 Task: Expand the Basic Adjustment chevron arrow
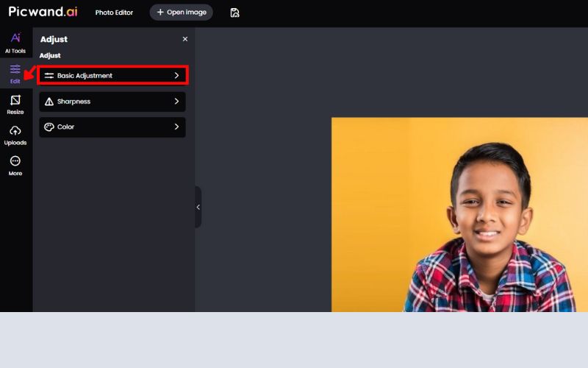click(x=176, y=76)
